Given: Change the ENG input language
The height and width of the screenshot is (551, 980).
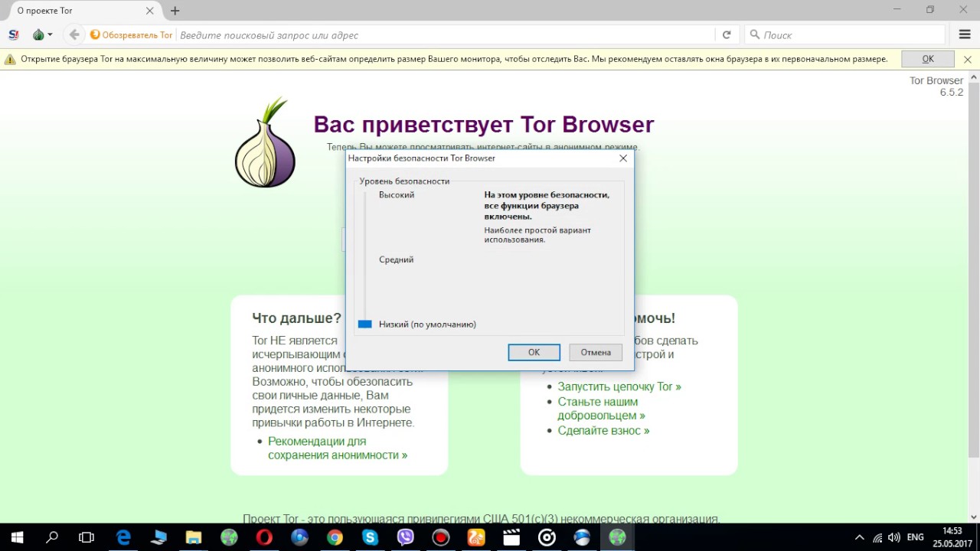Looking at the screenshot, I should point(915,537).
